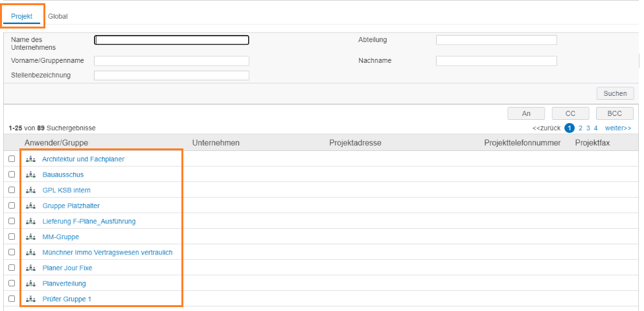The width and height of the screenshot is (644, 311).
Task: Check the box next to Planverteilung
Action: [12, 283]
